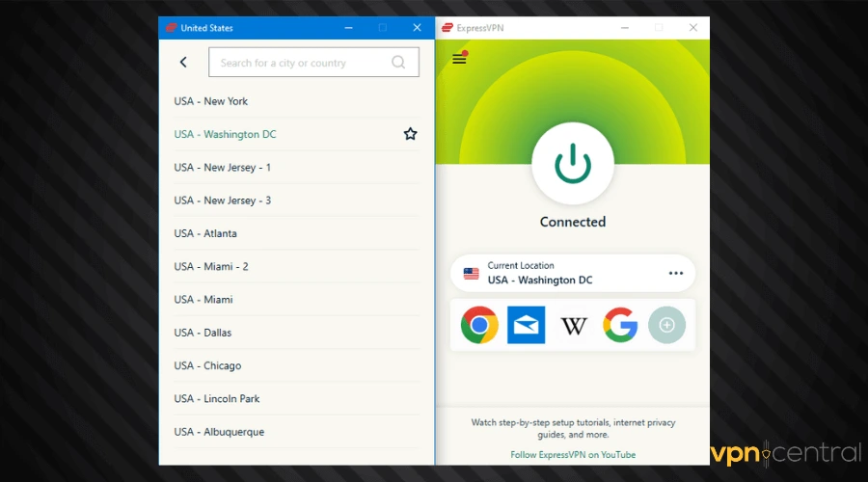868x482 pixels.
Task: Go back using the left arrow
Action: [183, 62]
